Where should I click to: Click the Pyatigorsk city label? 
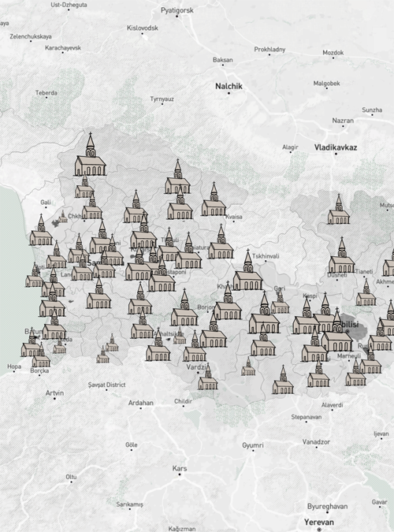(x=177, y=10)
